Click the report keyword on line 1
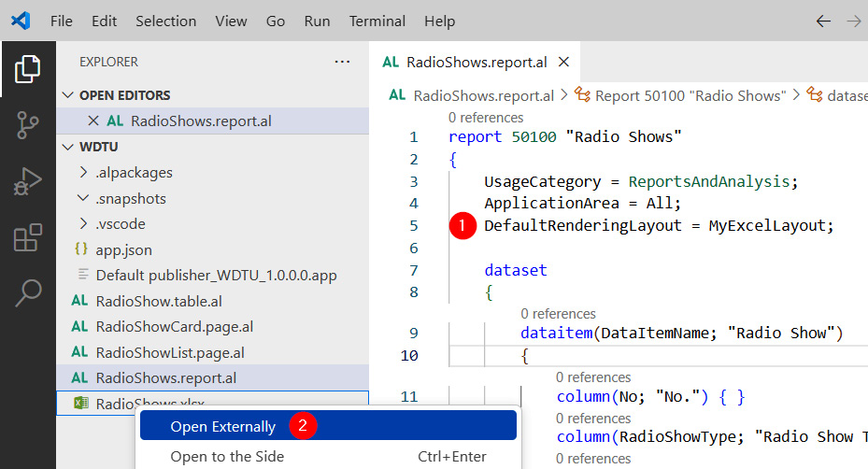The image size is (868, 469). click(475, 136)
